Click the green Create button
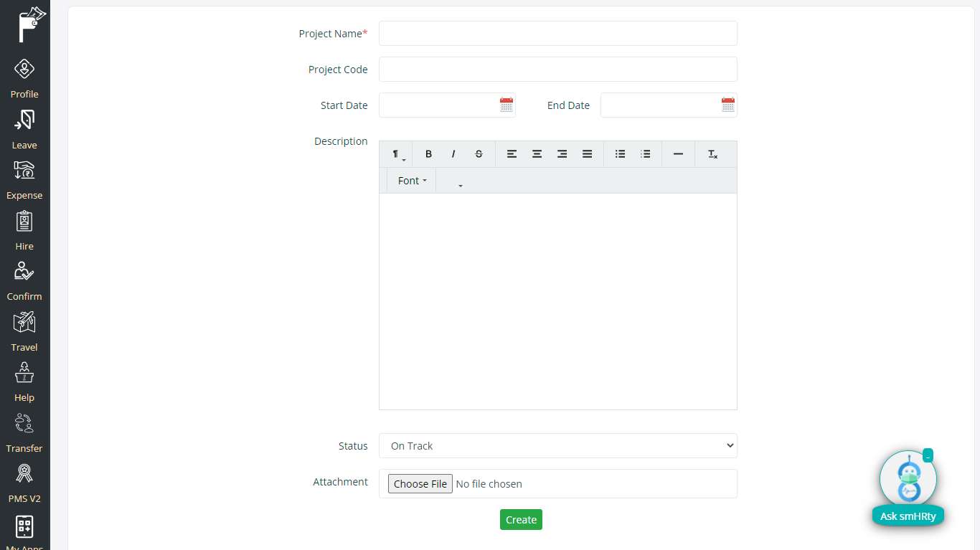 521,520
